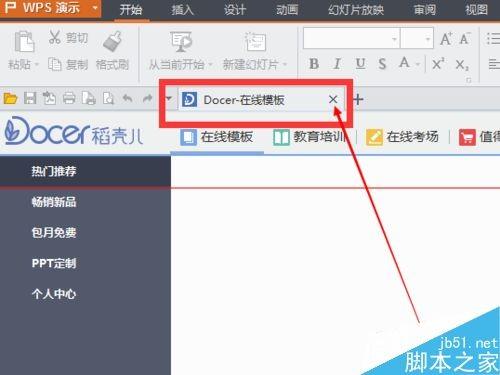Click the export to PDF icon
500x375 pixels.
49,99
